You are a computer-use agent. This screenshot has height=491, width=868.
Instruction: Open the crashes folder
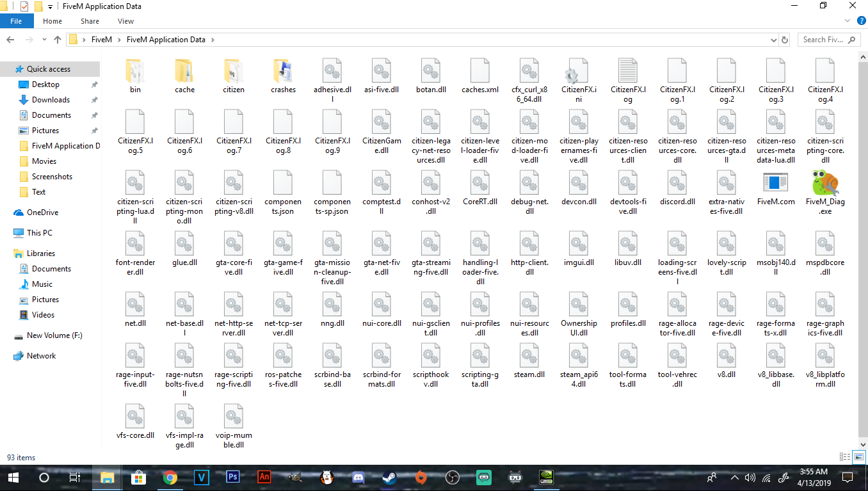(283, 72)
